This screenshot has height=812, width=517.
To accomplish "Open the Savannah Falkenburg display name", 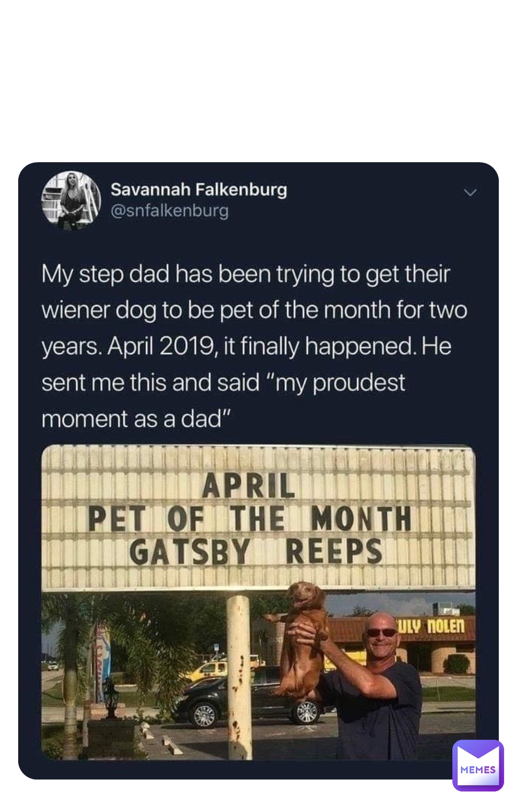I will click(x=199, y=189).
